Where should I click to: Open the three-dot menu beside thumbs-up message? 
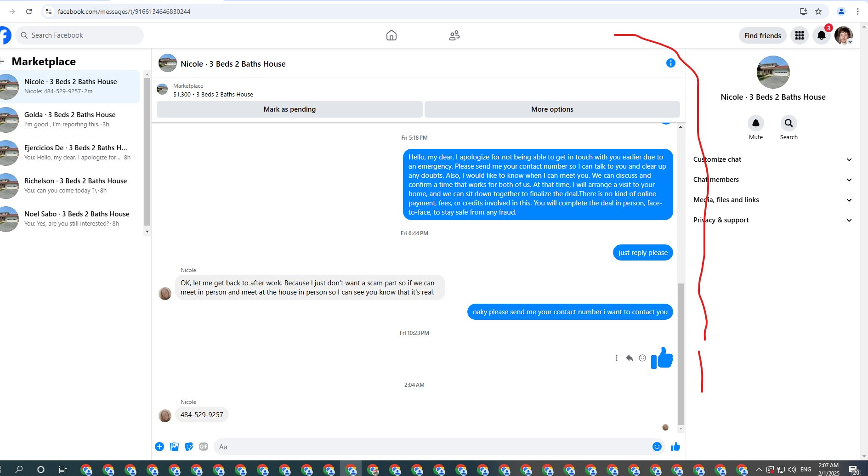617,358
